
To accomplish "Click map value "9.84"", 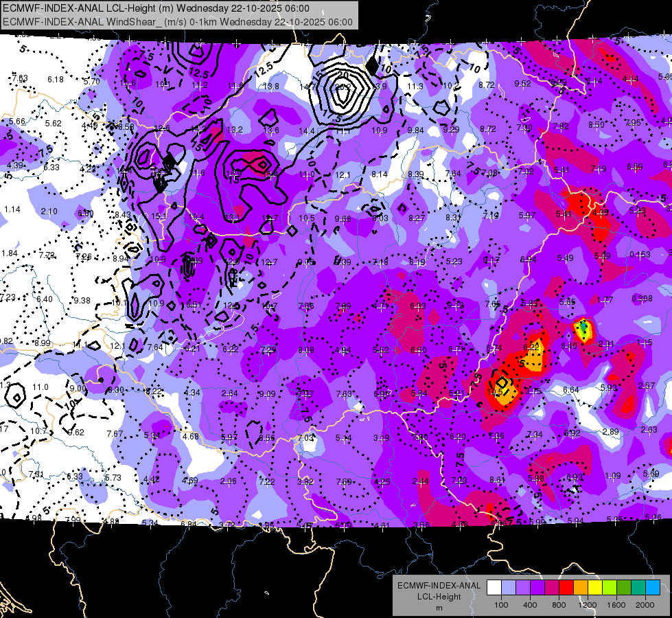I will (415, 130).
